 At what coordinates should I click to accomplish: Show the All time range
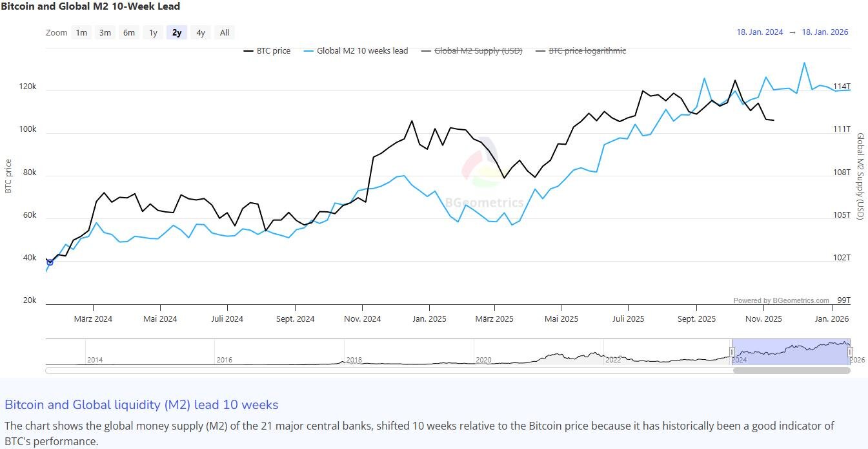pyautogui.click(x=224, y=33)
